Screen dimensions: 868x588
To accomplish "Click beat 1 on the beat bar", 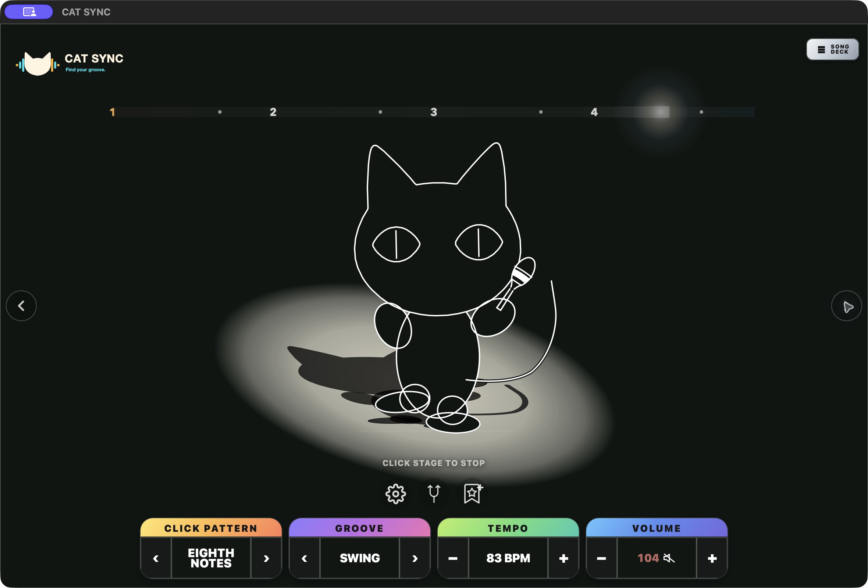I will (112, 112).
